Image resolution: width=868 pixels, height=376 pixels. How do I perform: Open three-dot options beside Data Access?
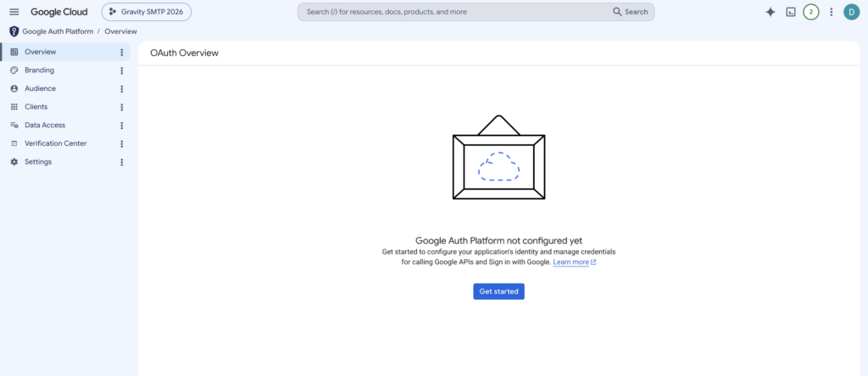122,126
